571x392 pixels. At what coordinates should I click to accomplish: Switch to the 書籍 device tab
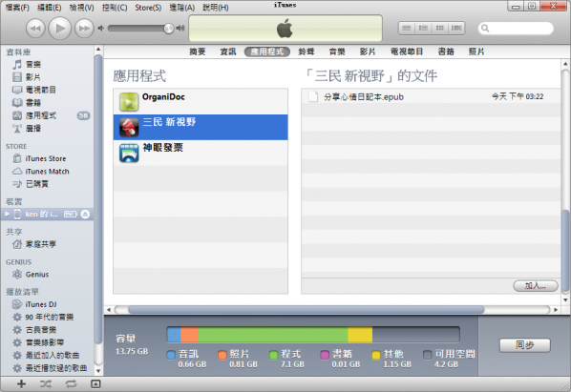[446, 52]
